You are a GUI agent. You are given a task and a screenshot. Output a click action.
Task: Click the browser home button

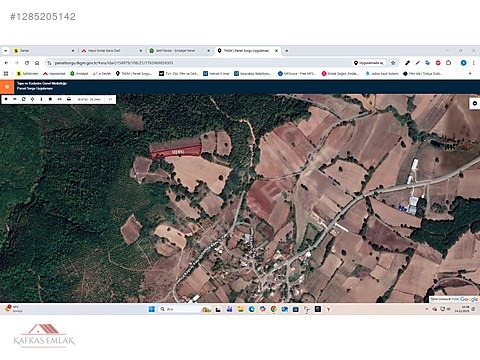(x=37, y=63)
